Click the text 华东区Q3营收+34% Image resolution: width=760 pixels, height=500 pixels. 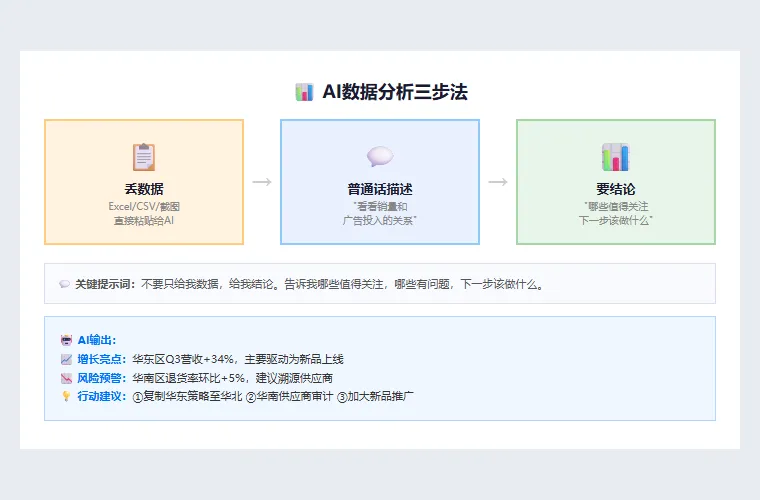coord(183,359)
